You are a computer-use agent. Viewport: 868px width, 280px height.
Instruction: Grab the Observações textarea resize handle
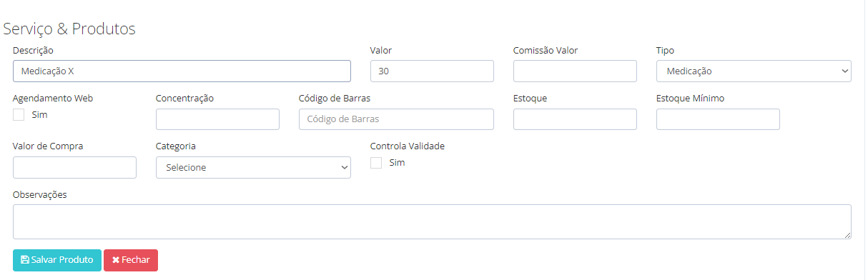tap(847, 234)
